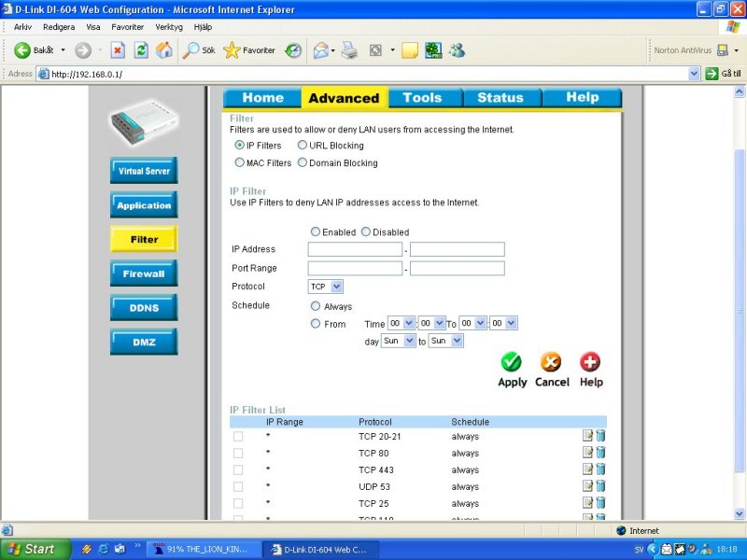747x560 pixels.
Task: Click the History clock icon
Action: tap(293, 50)
